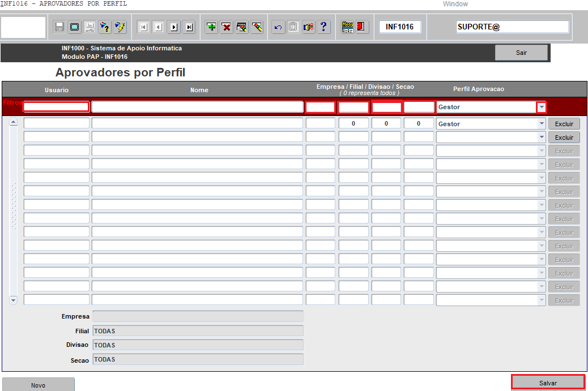Click the Usuario filter input field
588x391 pixels.
pos(56,107)
